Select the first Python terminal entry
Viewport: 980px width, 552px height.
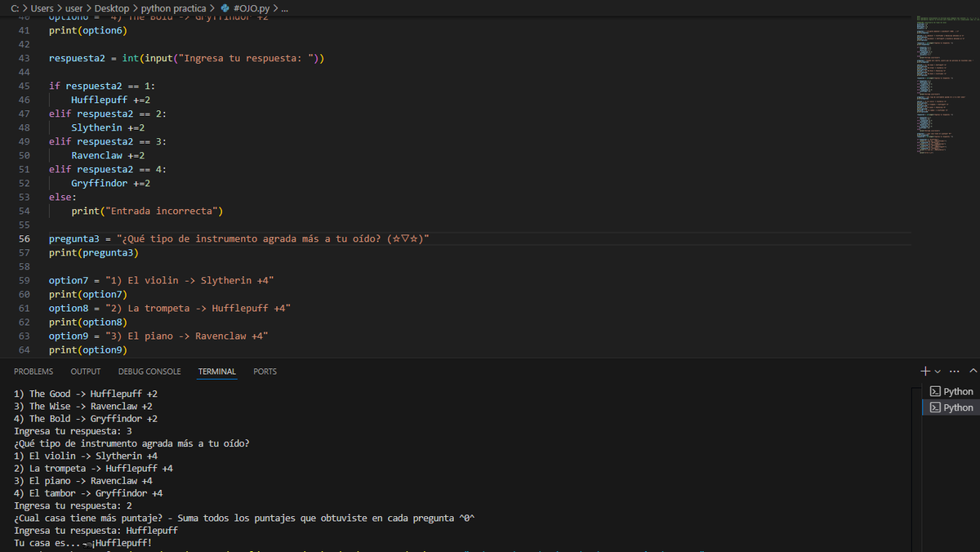pos(951,392)
